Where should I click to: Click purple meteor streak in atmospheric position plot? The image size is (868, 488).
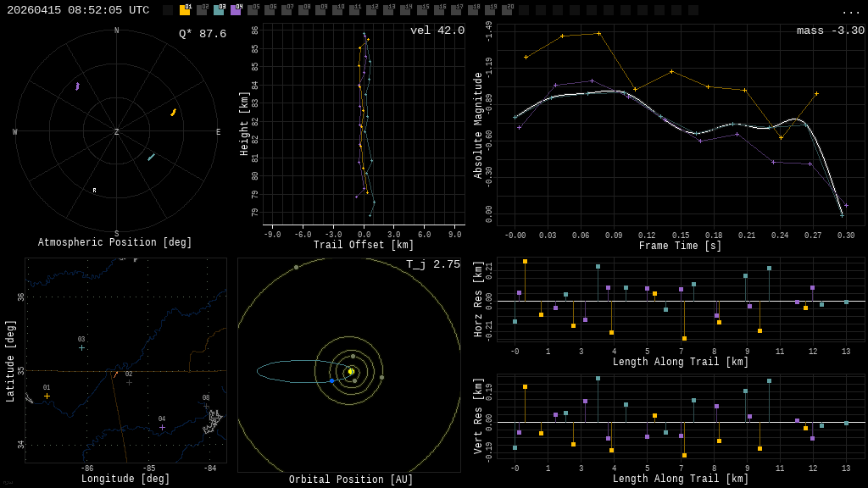click(77, 86)
